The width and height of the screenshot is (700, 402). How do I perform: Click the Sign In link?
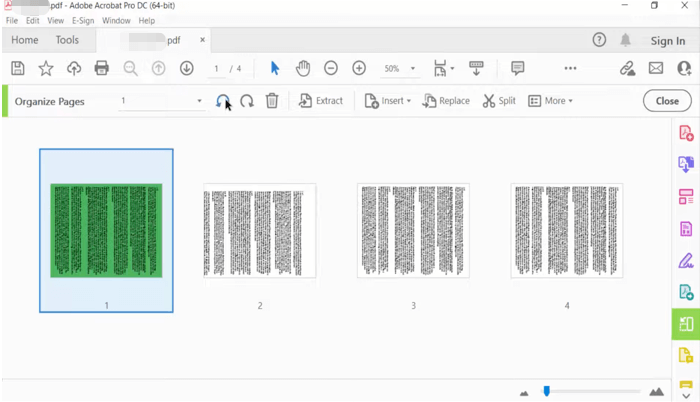667,41
